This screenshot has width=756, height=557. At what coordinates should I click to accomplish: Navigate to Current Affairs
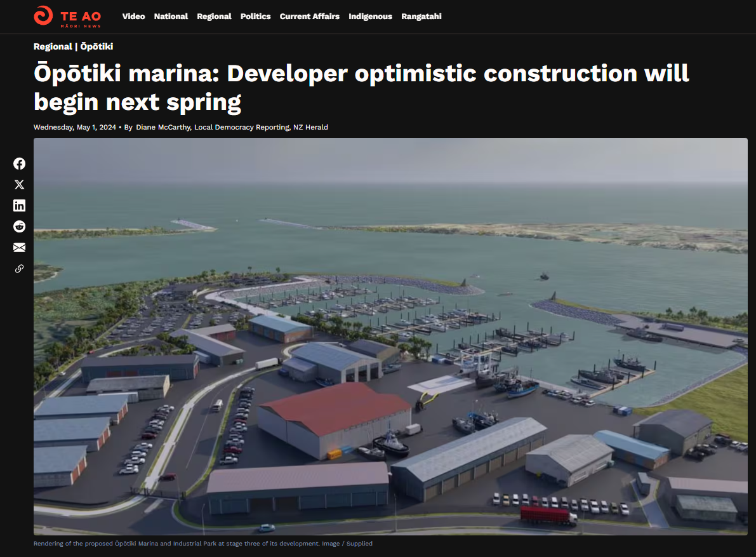pyautogui.click(x=309, y=17)
